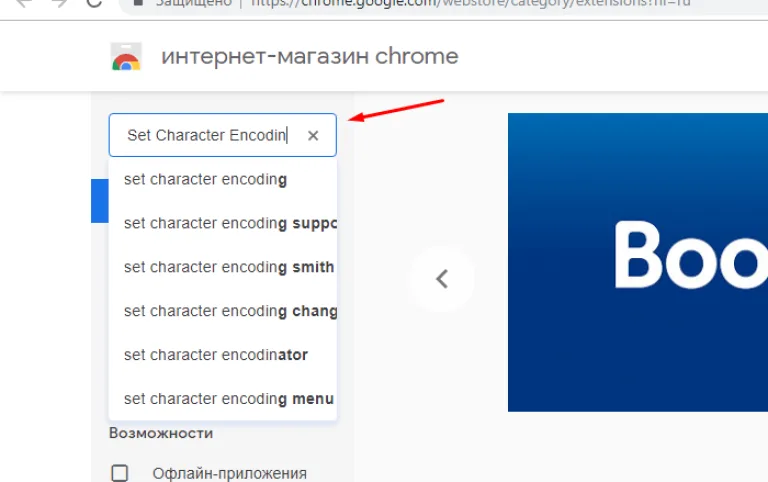The width and height of the screenshot is (768, 482).
Task: Select suggestion "set character encoding"
Action: point(223,179)
